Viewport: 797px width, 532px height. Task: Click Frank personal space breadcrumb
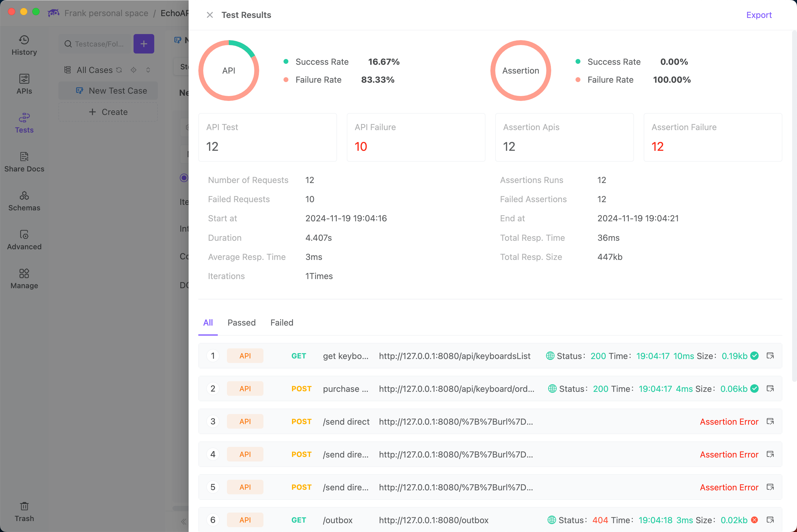pyautogui.click(x=106, y=13)
